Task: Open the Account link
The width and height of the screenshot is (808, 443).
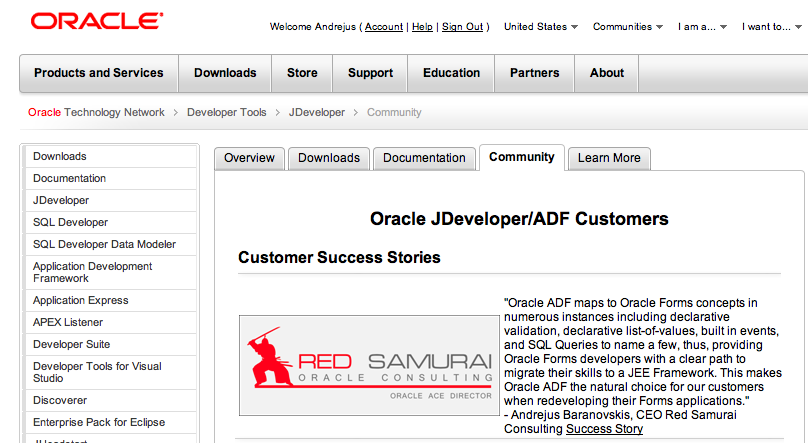Action: [x=384, y=27]
